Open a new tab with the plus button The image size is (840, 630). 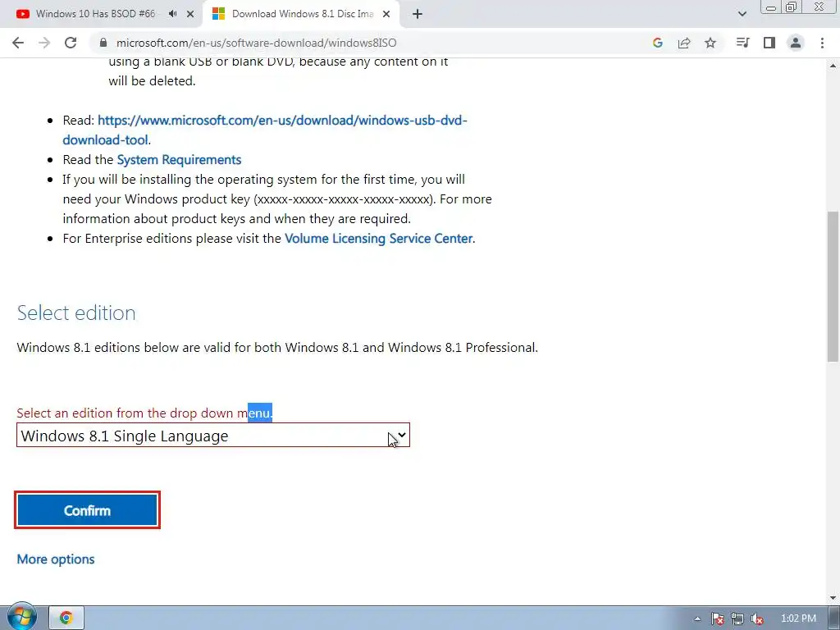(x=418, y=15)
